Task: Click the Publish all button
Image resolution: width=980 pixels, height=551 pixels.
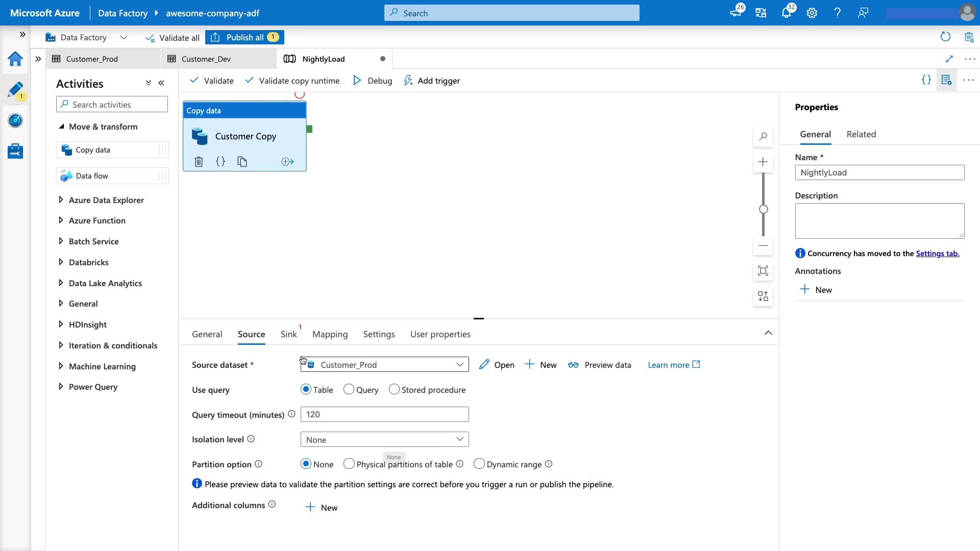Action: point(244,37)
